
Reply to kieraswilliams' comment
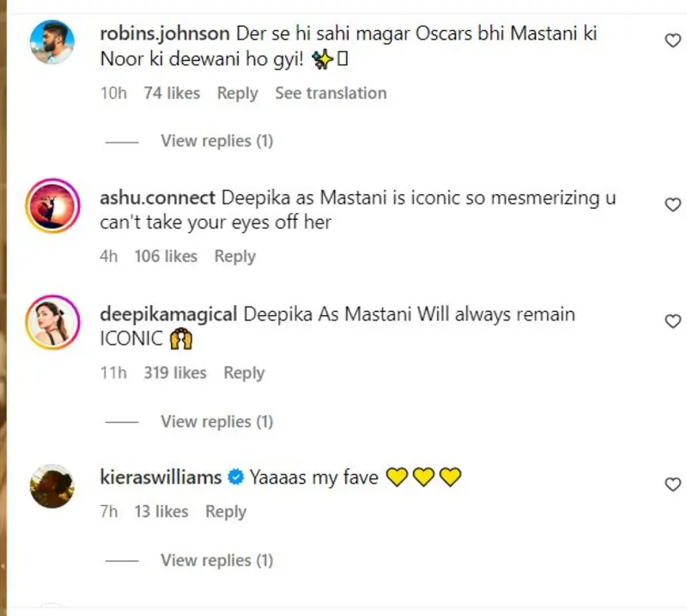(x=225, y=511)
